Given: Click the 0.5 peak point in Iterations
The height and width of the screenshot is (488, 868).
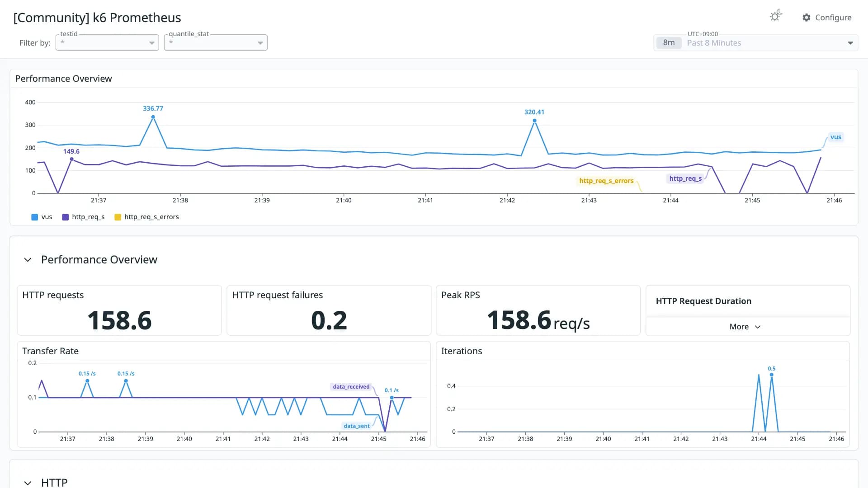Looking at the screenshot, I should [772, 375].
